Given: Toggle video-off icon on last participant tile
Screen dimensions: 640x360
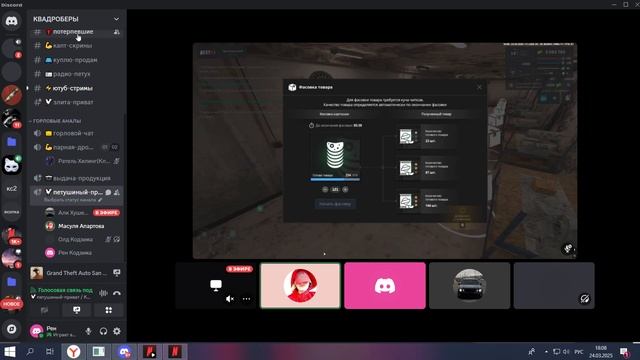Looking at the screenshot, I should [x=584, y=299].
